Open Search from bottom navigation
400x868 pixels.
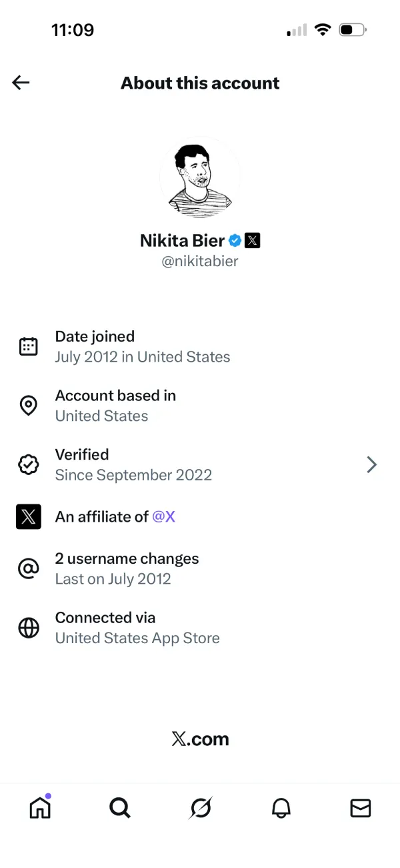click(120, 808)
